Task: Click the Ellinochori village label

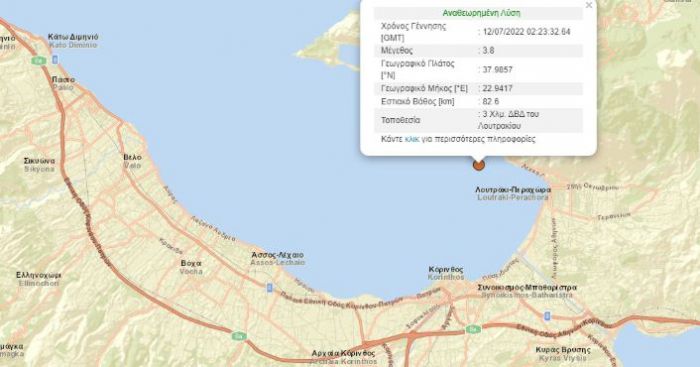Action: coord(38,279)
